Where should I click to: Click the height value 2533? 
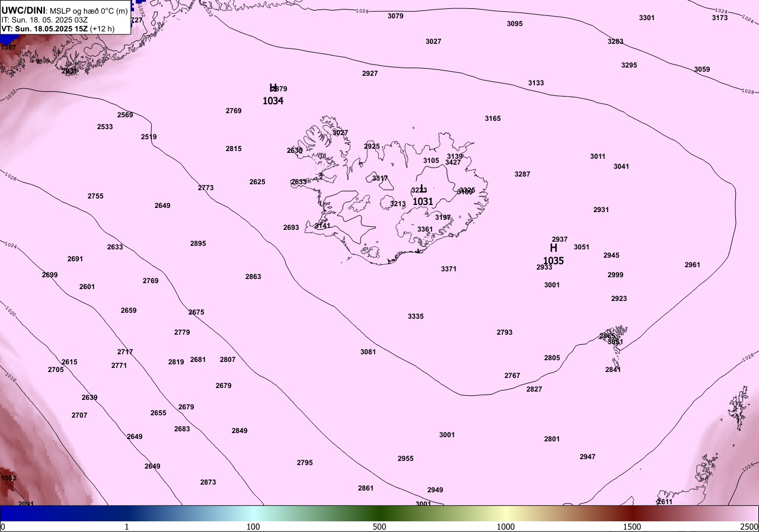105,127
